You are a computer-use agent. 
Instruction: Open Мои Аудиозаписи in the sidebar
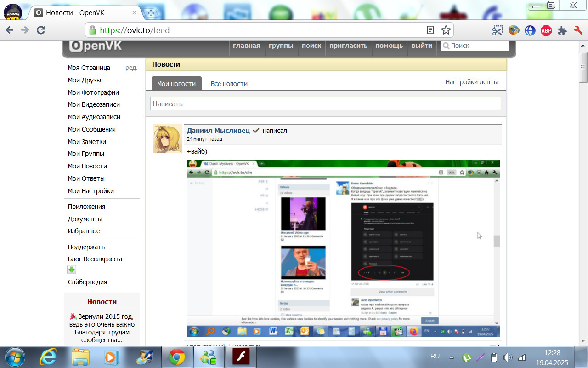tap(94, 117)
